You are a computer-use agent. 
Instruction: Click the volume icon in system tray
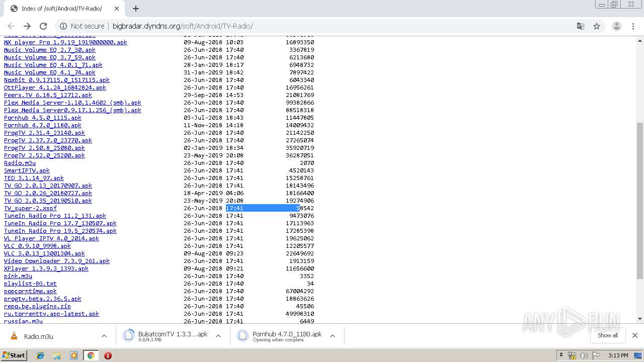pyautogui.click(x=584, y=355)
